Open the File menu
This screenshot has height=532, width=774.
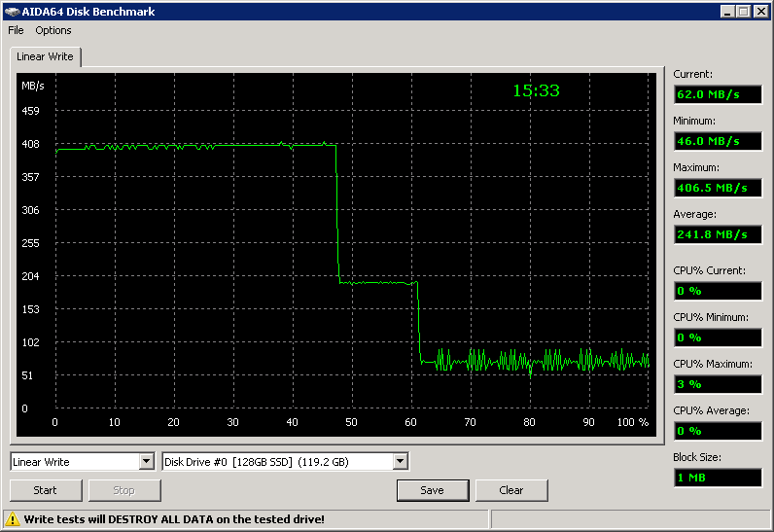pos(16,30)
